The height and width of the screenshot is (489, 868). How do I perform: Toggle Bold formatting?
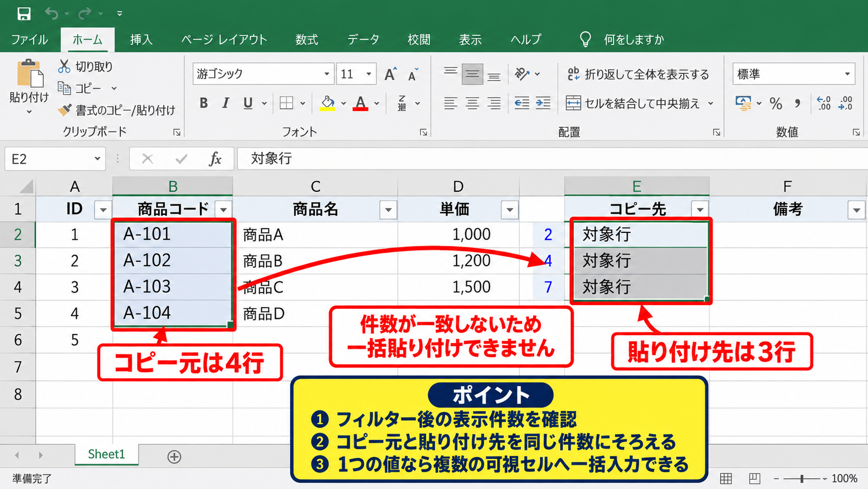pyautogui.click(x=204, y=103)
